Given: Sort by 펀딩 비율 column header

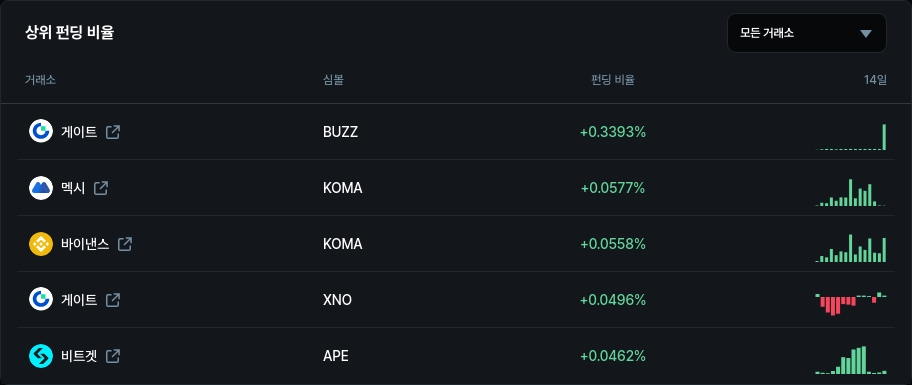Looking at the screenshot, I should 612,80.
